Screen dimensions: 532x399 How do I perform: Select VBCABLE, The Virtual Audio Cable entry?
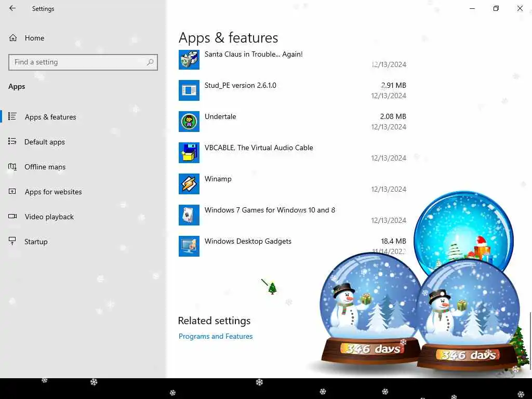292,153
